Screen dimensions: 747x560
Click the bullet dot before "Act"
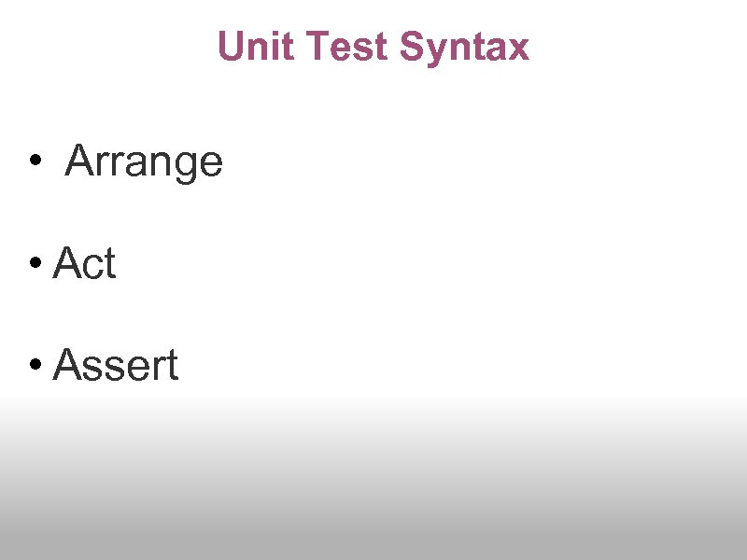click(x=34, y=265)
